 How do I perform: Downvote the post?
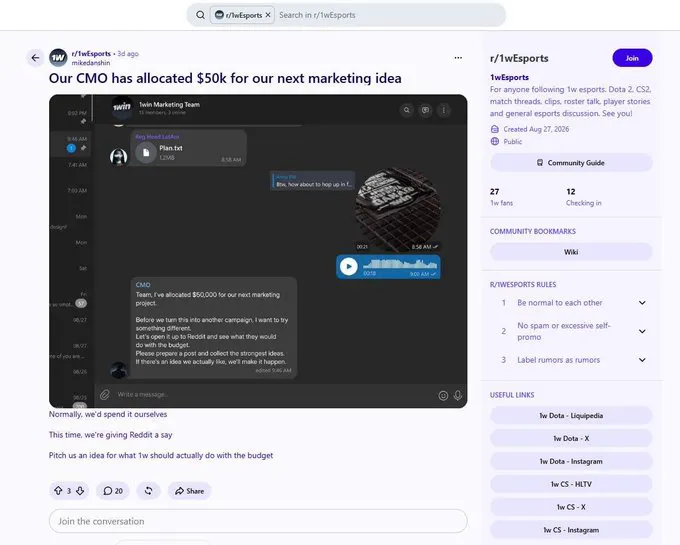80,490
